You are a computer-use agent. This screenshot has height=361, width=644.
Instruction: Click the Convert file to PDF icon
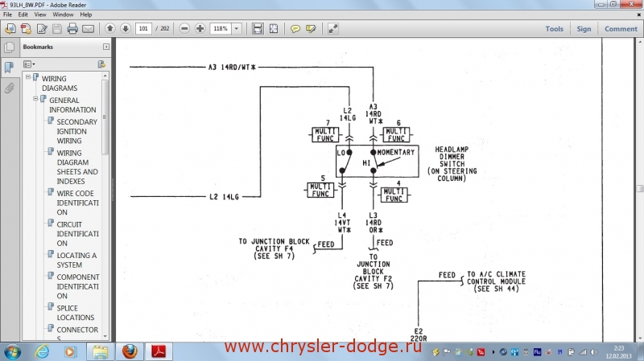point(26,29)
